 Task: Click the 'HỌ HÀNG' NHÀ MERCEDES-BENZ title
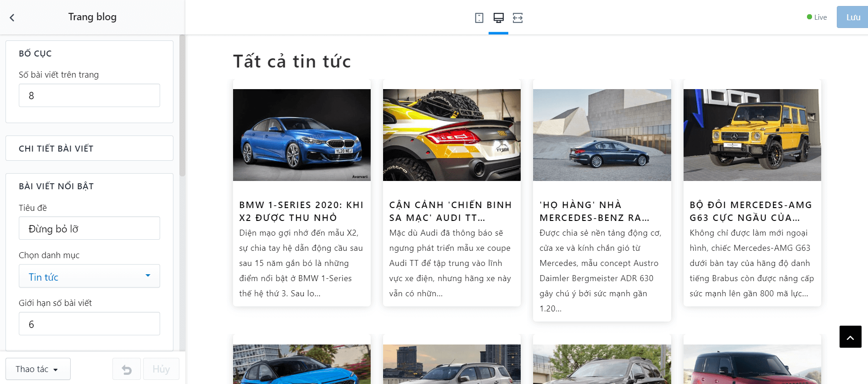click(595, 211)
